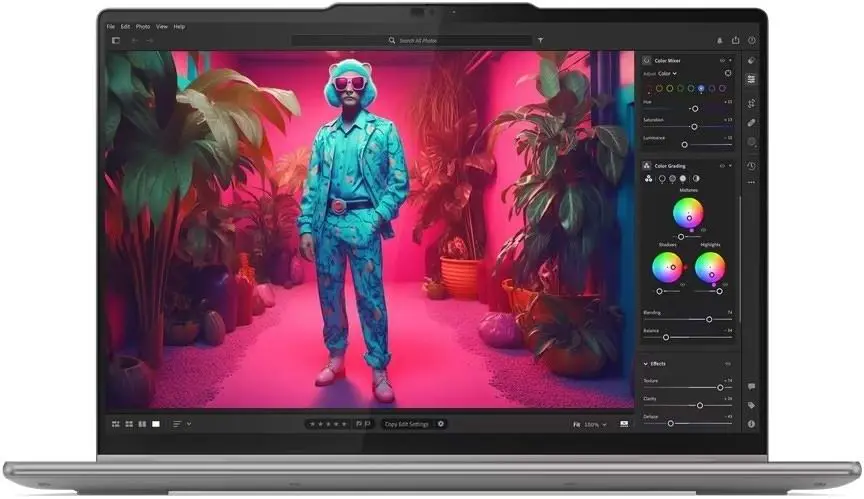Open the Presets panel icon
The width and height of the screenshot is (864, 499).
pyautogui.click(x=752, y=61)
